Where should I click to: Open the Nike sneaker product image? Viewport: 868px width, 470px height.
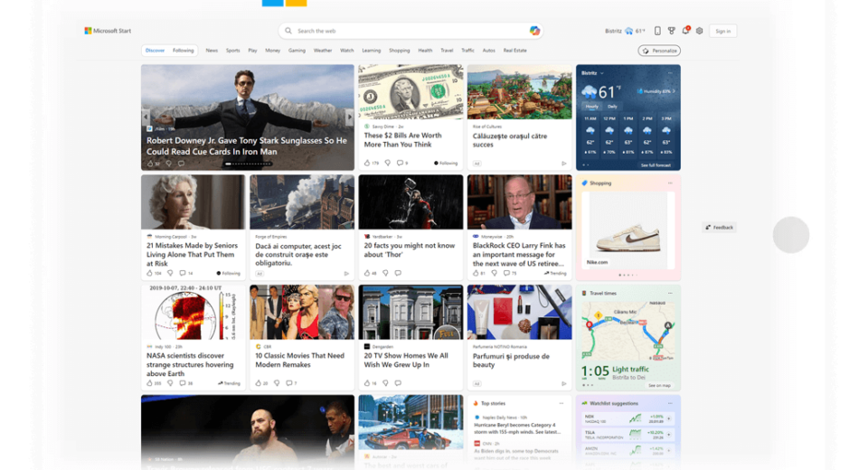627,230
